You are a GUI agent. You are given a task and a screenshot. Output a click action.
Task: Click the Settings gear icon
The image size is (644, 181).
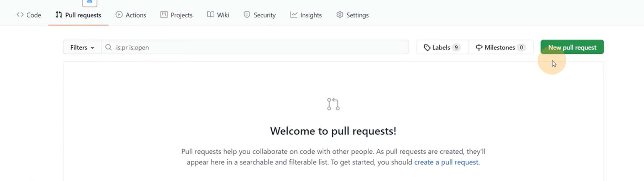click(x=340, y=15)
